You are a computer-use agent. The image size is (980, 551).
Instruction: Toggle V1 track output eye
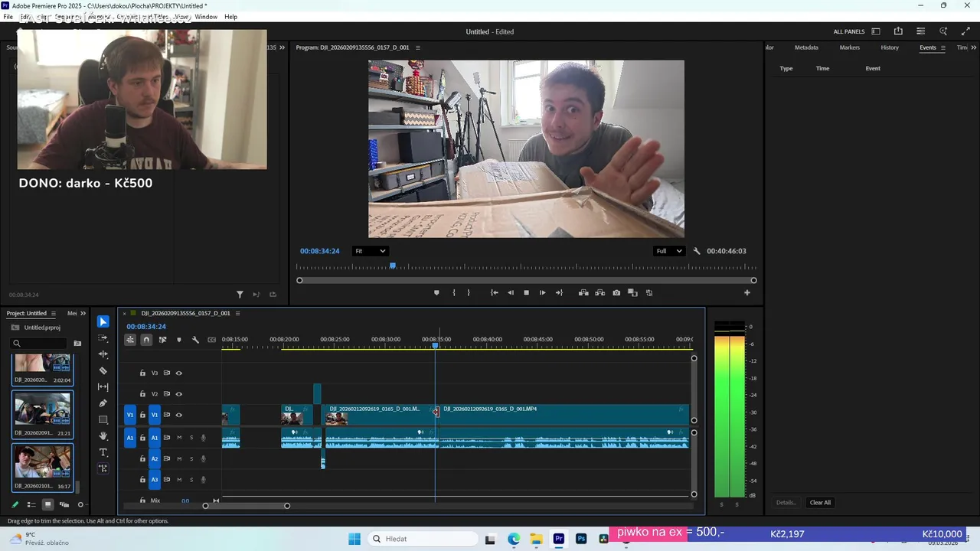point(178,415)
